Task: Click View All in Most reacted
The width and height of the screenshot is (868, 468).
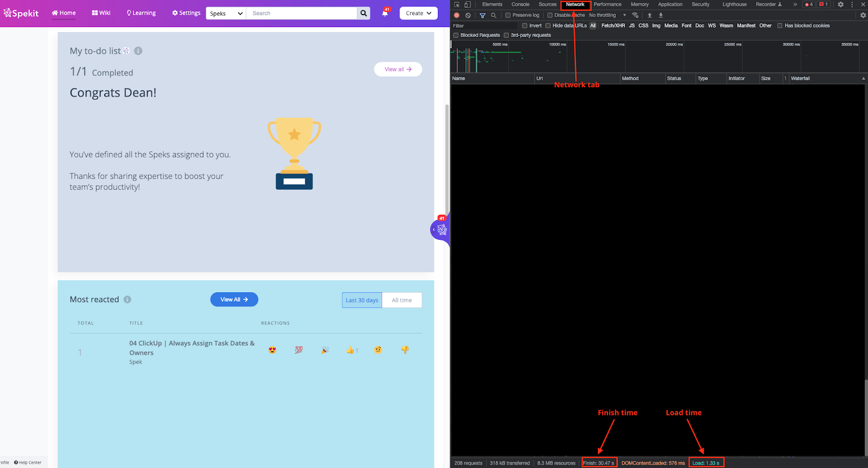Action: click(x=234, y=299)
